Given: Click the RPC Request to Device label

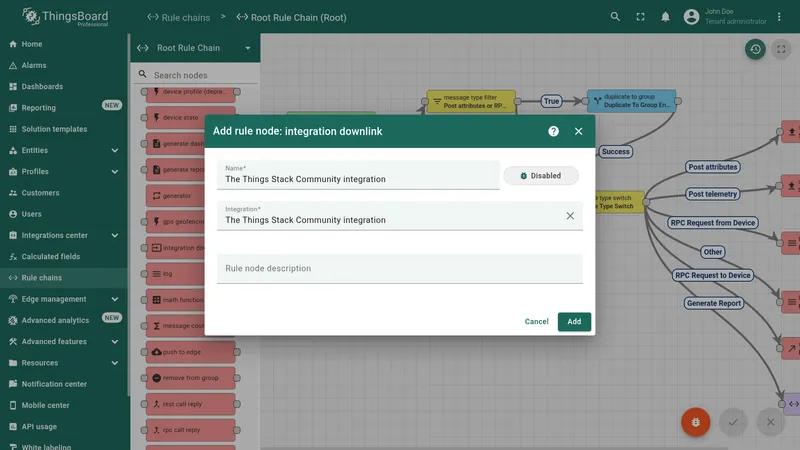Looking at the screenshot, I should (712, 276).
